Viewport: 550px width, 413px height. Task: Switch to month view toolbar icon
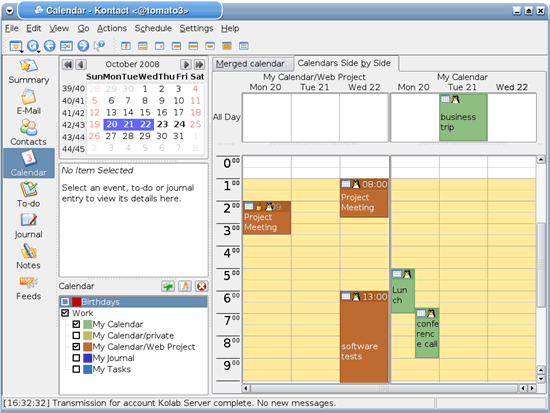coord(227,46)
